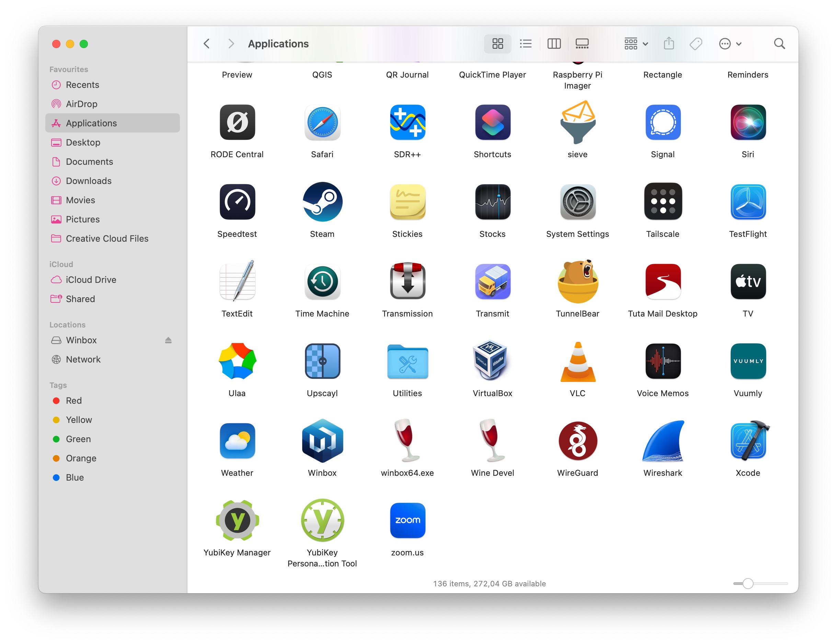Select iCloud Drive in the sidebar
This screenshot has width=837, height=644.
click(112, 280)
